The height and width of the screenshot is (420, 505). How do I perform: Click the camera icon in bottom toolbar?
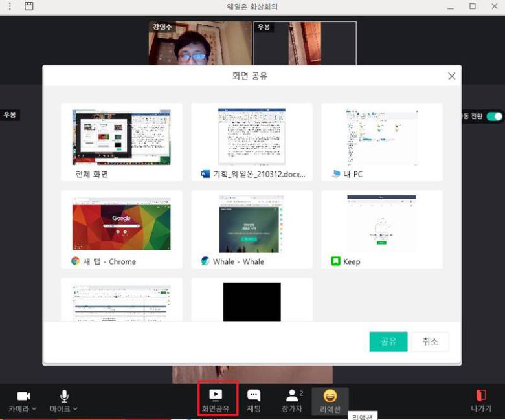(x=23, y=395)
